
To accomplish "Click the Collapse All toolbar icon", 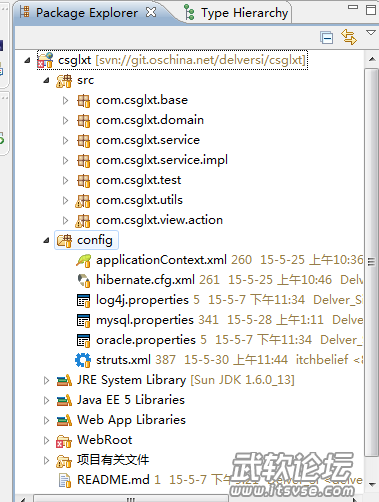I will click(x=326, y=37).
